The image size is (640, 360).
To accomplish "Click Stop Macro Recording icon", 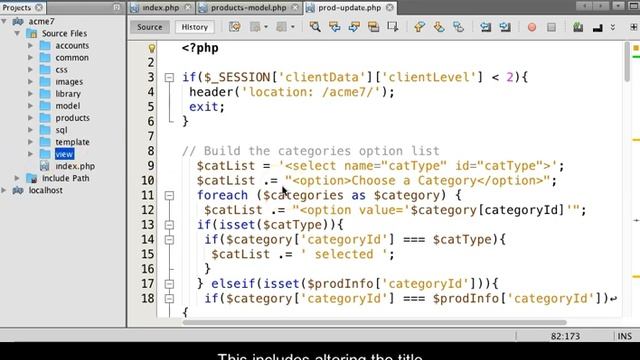I will [551, 27].
